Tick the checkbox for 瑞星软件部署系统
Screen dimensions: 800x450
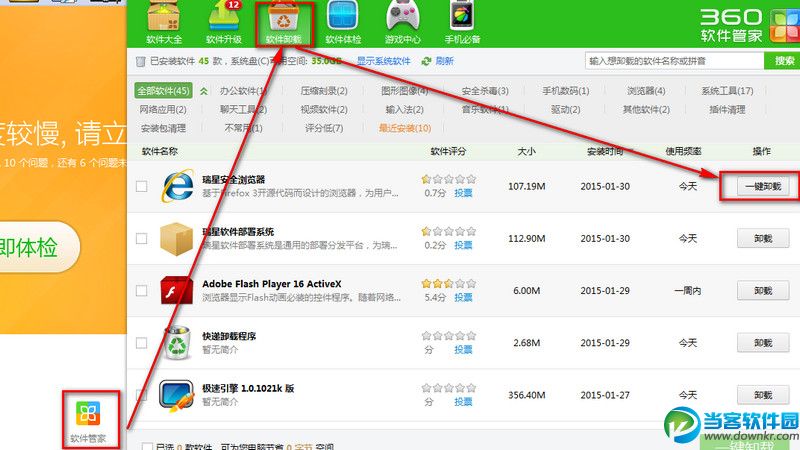(141, 238)
